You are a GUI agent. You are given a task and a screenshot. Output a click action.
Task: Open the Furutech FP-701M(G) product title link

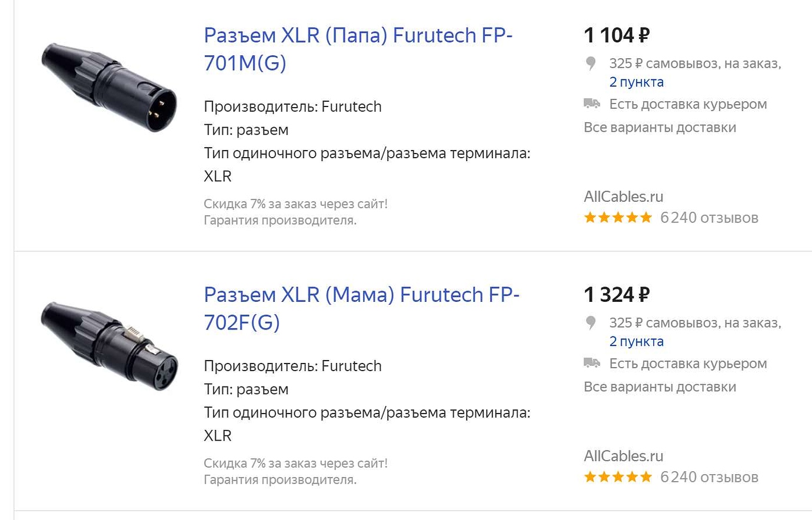point(358,49)
